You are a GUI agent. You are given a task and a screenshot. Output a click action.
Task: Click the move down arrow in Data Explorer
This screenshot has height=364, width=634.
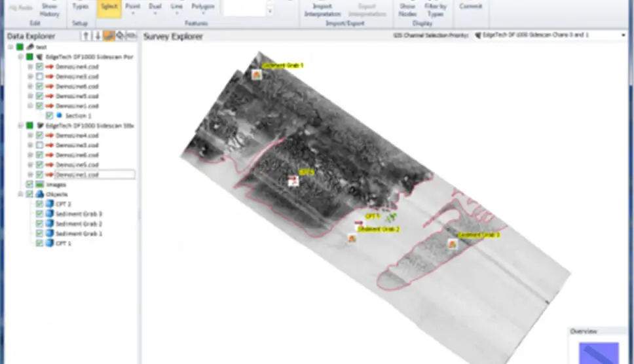98,36
